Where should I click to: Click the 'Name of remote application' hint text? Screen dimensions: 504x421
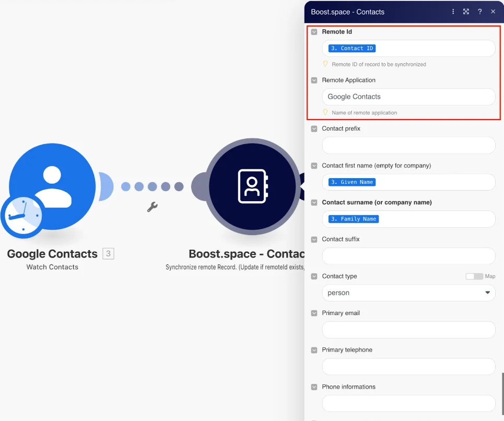[x=364, y=113]
